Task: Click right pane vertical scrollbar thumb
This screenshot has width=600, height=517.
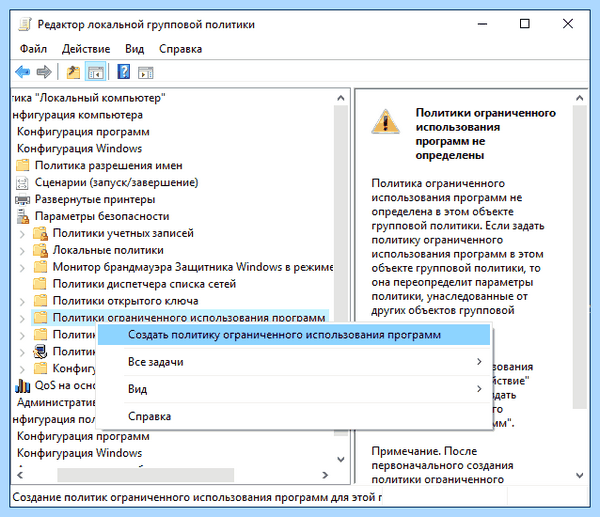Action: click(580, 258)
